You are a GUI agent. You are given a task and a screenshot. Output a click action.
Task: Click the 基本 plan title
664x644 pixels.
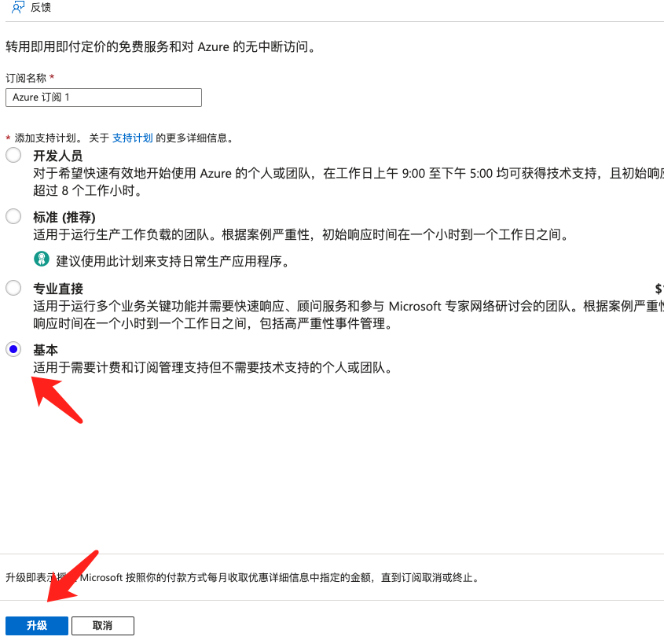pyautogui.click(x=46, y=349)
